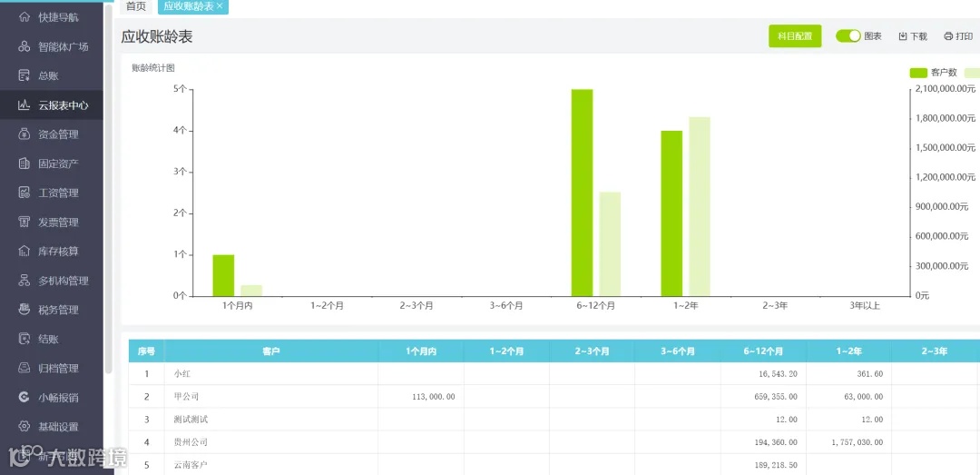Click the 序号 column header
Viewport: 980px width, 475px height.
coord(146,351)
